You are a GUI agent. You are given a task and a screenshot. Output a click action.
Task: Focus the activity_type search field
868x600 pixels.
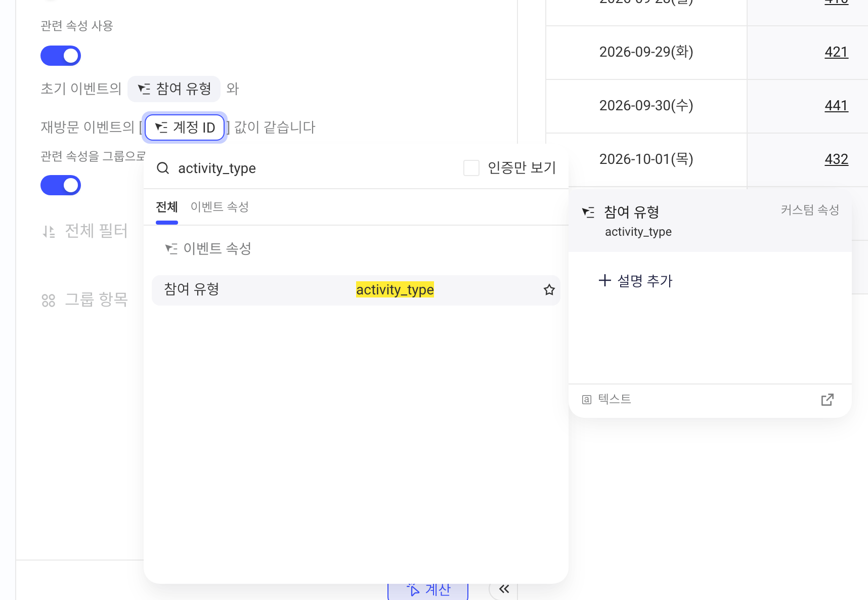click(314, 168)
